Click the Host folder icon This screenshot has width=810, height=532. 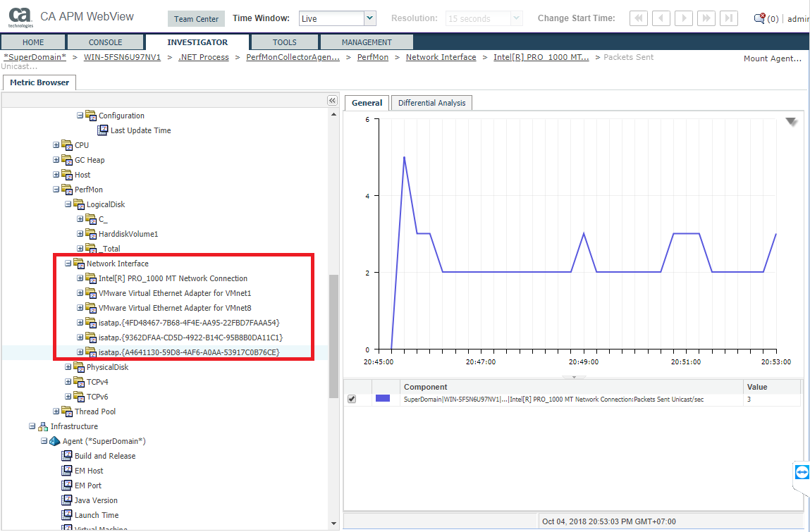[x=67, y=175]
